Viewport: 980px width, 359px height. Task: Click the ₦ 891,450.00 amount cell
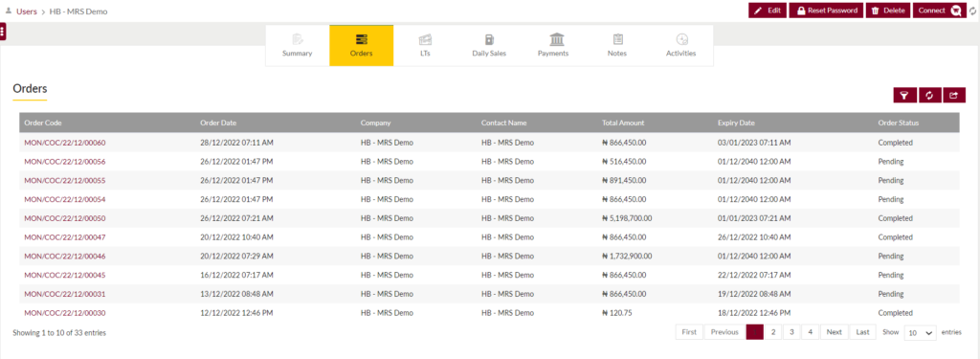pyautogui.click(x=624, y=180)
